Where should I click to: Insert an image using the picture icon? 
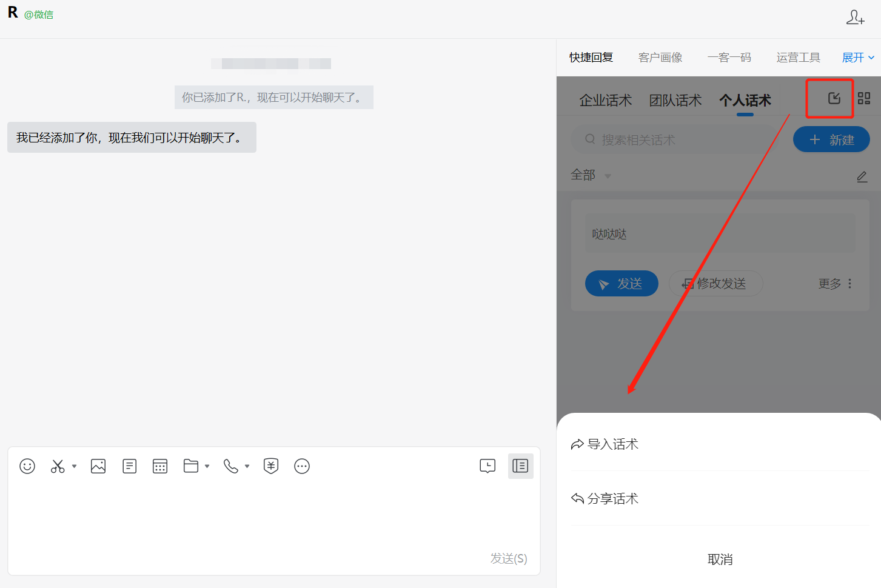point(98,466)
